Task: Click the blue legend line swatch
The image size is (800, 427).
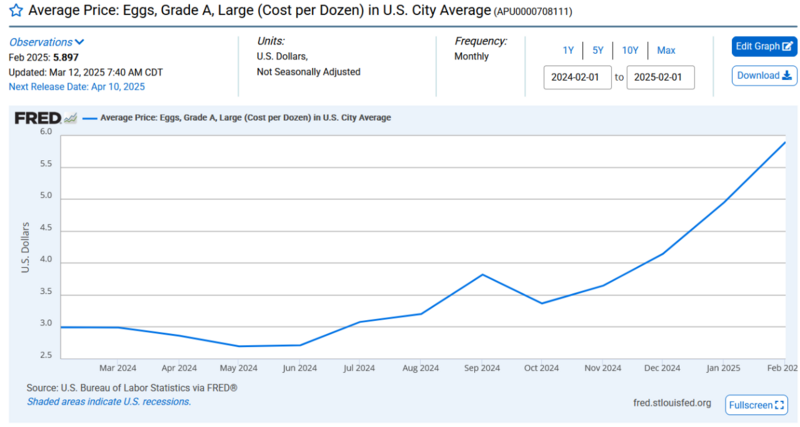Action: [x=89, y=117]
